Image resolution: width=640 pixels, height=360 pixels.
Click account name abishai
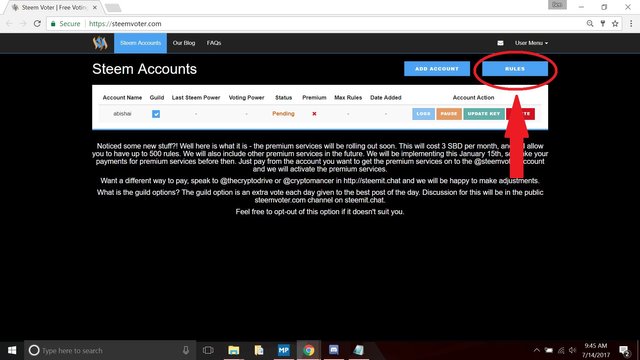pos(122,114)
